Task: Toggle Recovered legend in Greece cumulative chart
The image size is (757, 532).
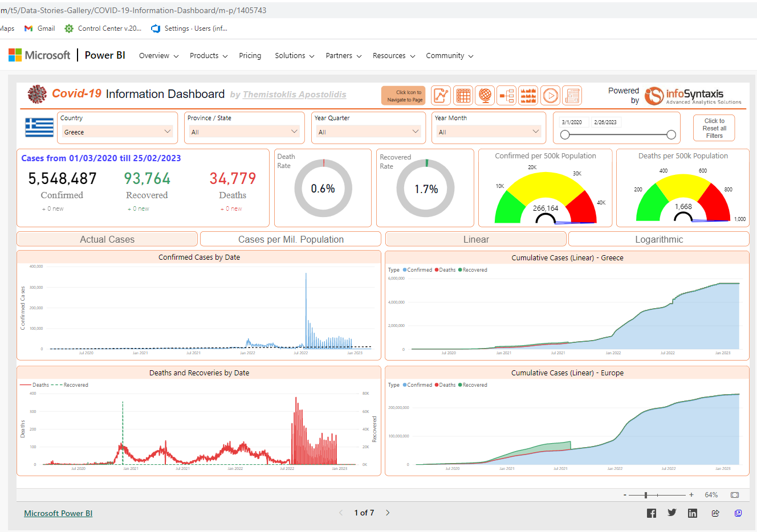Action: click(473, 270)
